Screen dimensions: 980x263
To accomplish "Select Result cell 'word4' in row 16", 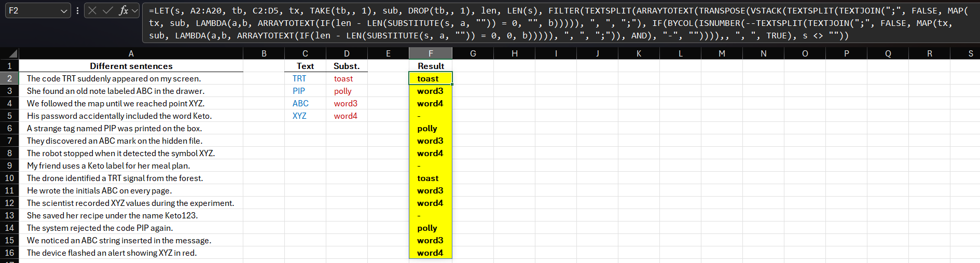I will pyautogui.click(x=431, y=253).
